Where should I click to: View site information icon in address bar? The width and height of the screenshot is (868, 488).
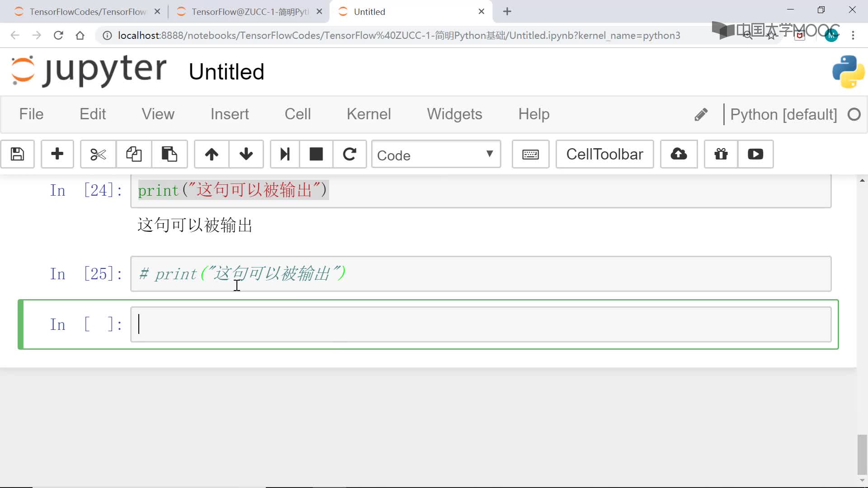click(107, 35)
